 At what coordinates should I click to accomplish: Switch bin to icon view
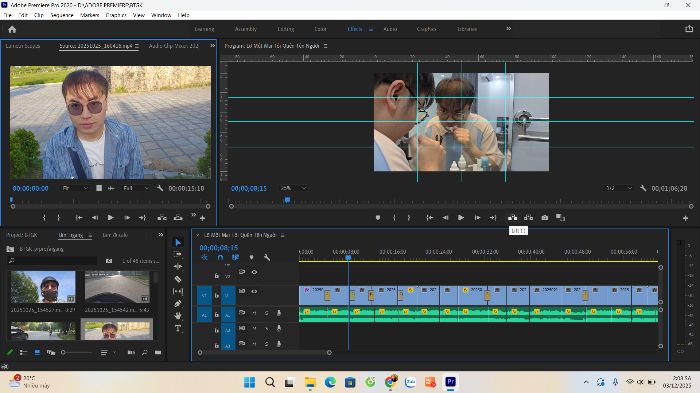tap(37, 352)
